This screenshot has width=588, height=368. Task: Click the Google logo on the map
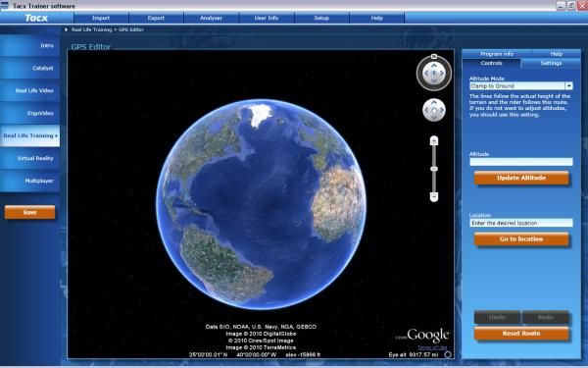pyautogui.click(x=427, y=335)
